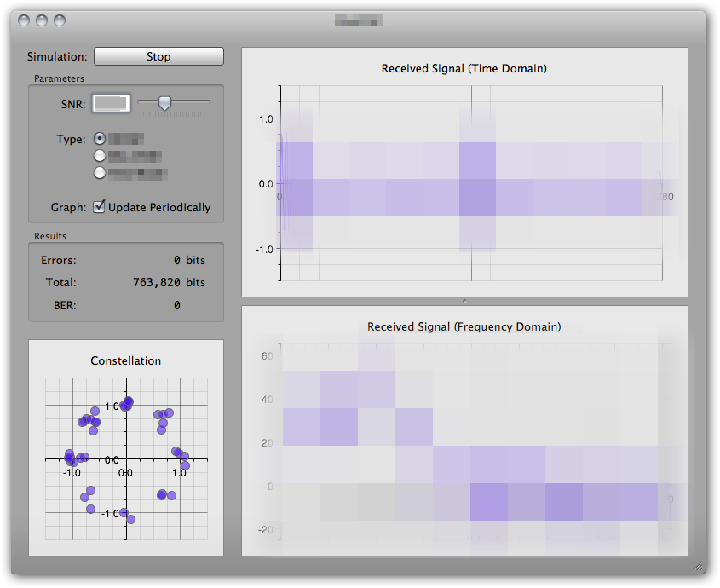Click the "60" axis label on the frequency graph
Image resolution: width=720 pixels, height=588 pixels.
[268, 356]
